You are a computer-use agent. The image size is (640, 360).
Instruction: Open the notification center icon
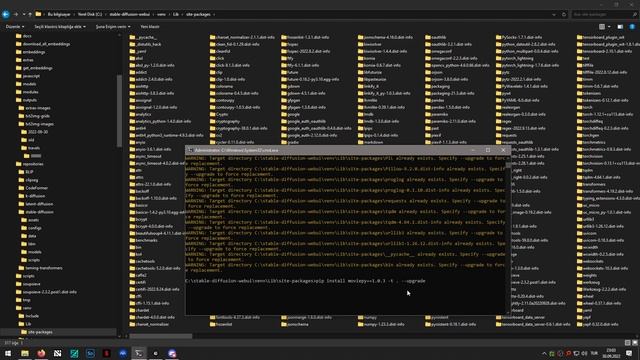click(x=629, y=353)
